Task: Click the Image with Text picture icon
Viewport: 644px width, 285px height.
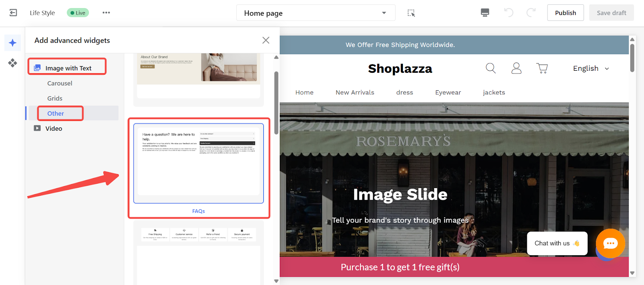Action: click(37, 68)
